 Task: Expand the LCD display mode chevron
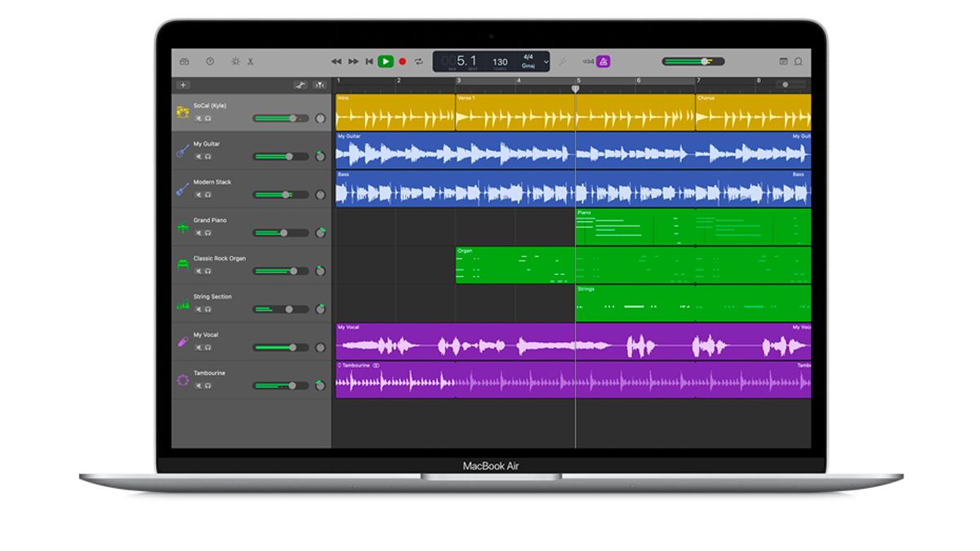coord(545,60)
